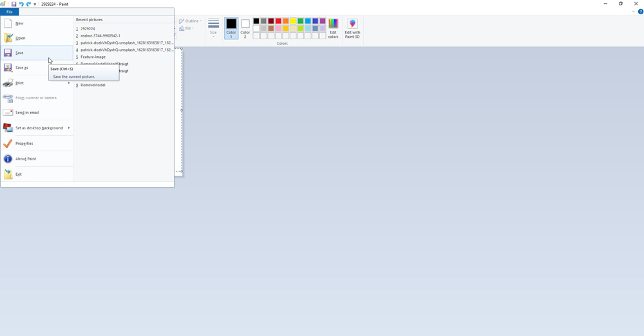Pick the black palette swatch
Screen dimensions: 644x336
click(x=256, y=21)
